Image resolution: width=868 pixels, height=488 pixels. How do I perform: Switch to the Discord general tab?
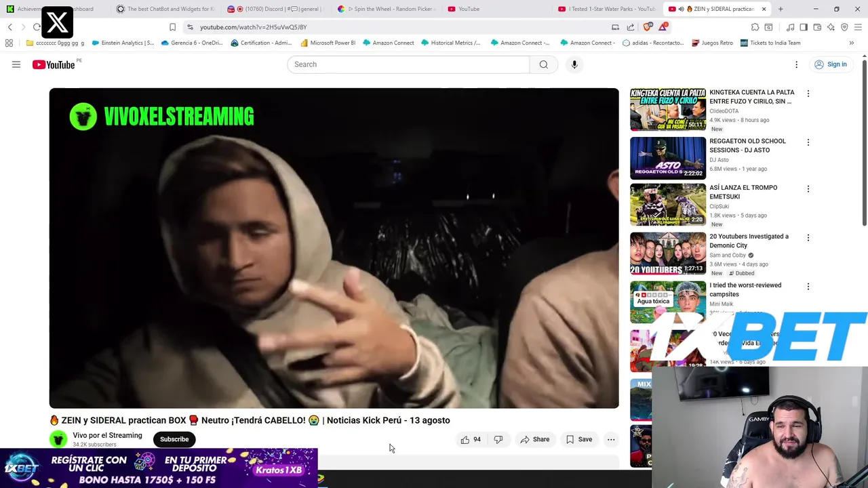point(275,9)
